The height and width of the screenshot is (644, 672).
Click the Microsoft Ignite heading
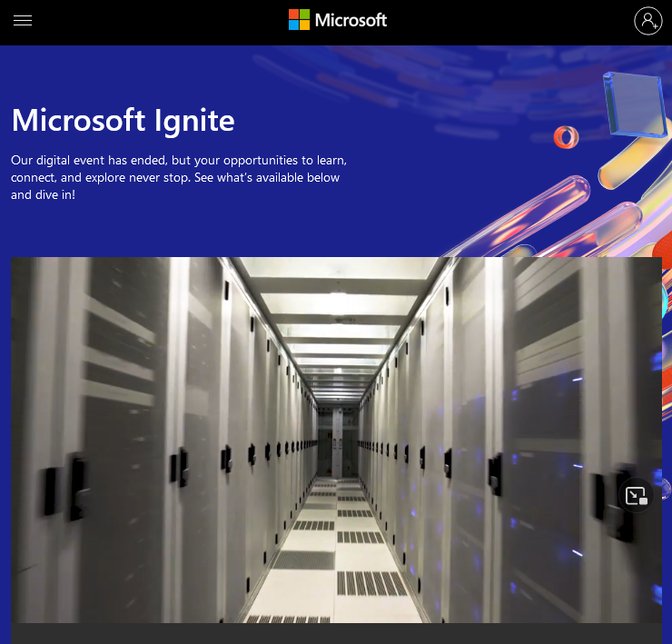click(x=123, y=121)
